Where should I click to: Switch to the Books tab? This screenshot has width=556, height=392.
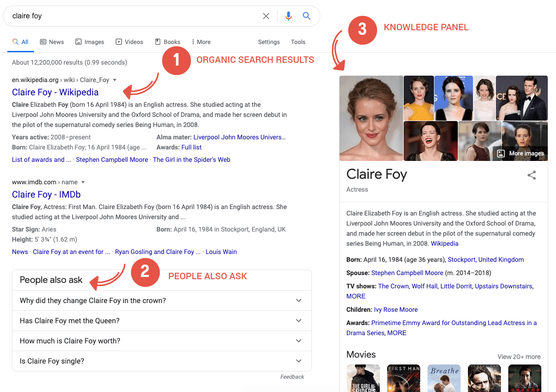(167, 42)
